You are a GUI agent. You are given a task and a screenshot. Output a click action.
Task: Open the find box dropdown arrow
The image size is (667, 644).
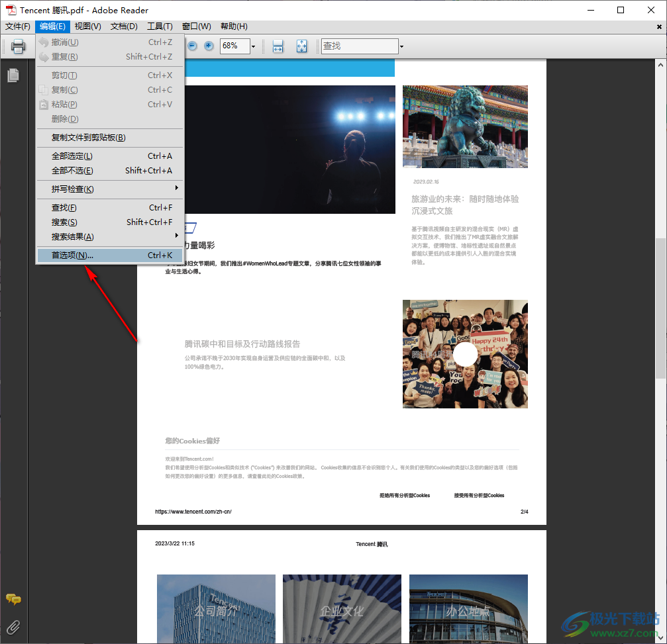click(x=401, y=46)
